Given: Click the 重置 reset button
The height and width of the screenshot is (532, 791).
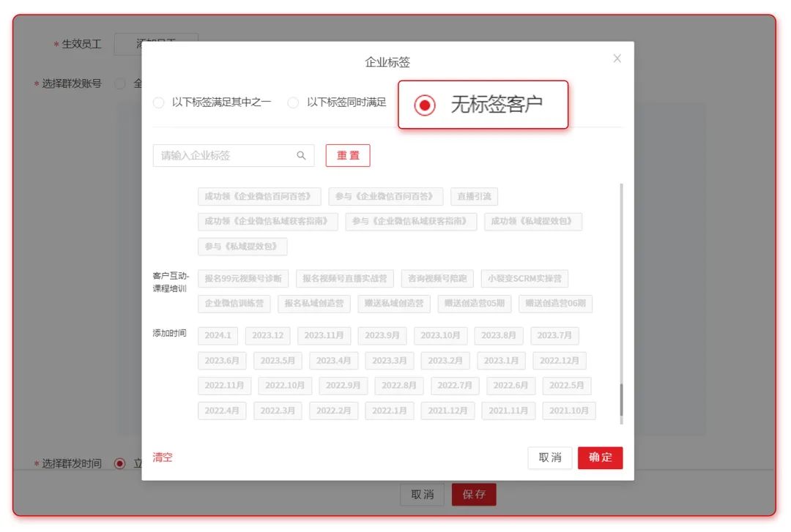Looking at the screenshot, I should point(348,155).
